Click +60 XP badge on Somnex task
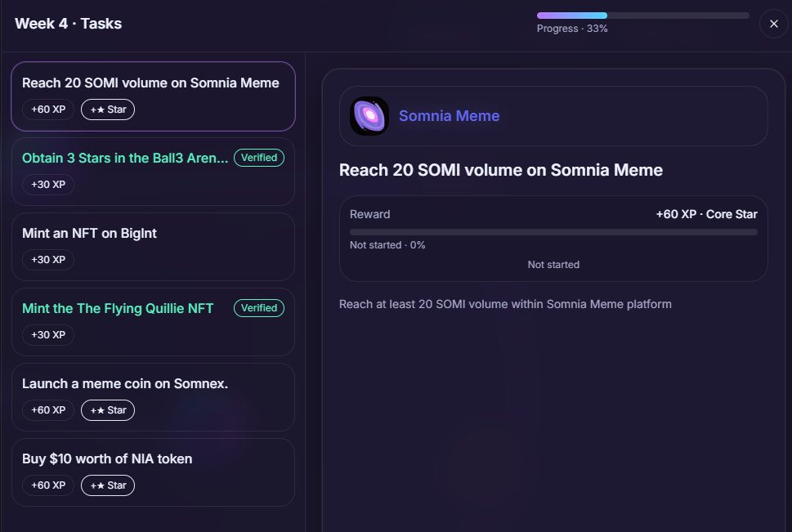792x532 pixels. pyautogui.click(x=48, y=410)
